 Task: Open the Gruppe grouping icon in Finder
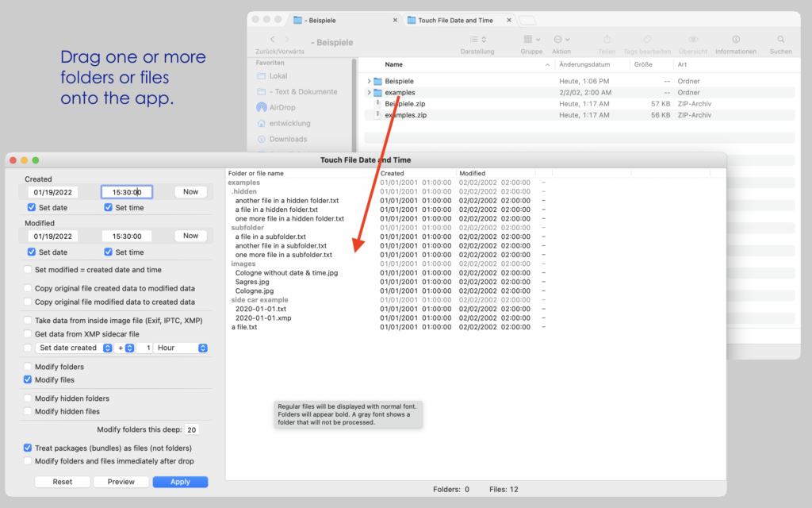(x=531, y=40)
